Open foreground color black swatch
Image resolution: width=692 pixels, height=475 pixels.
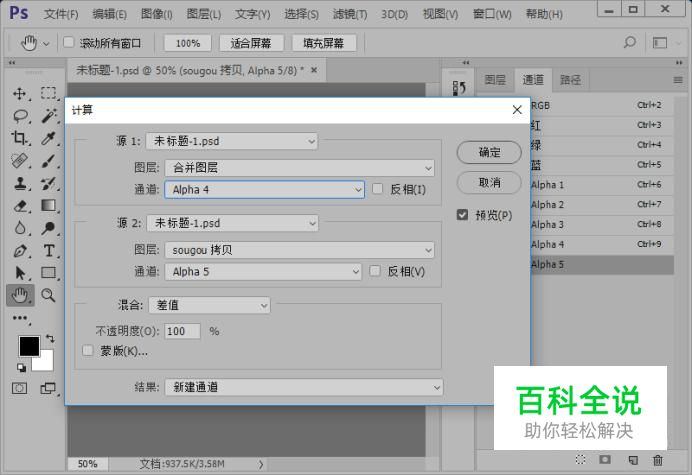point(29,346)
